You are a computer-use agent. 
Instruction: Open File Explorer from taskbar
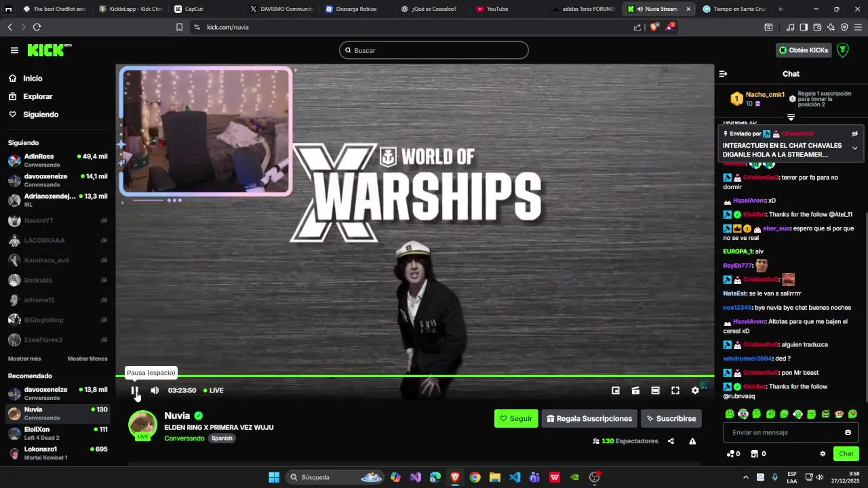(495, 477)
